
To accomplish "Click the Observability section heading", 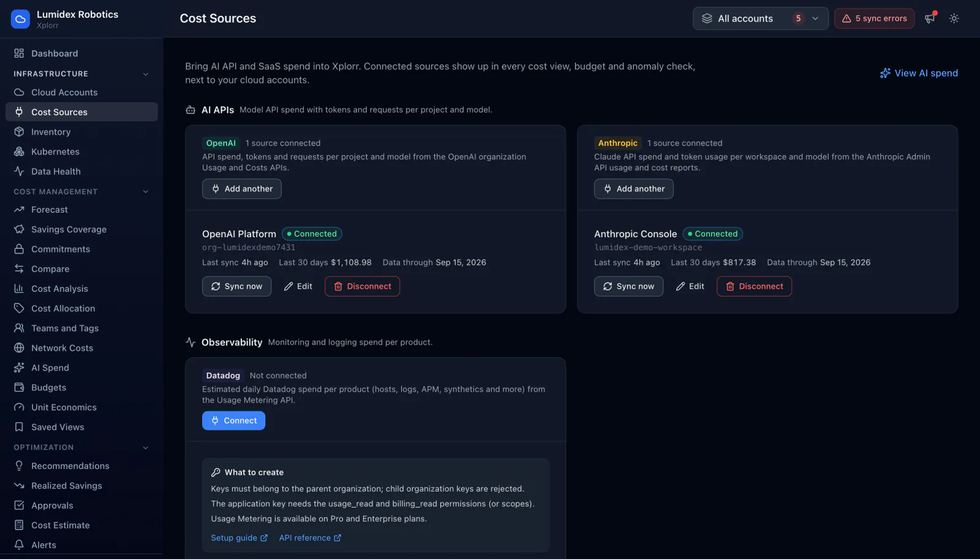I will (232, 342).
